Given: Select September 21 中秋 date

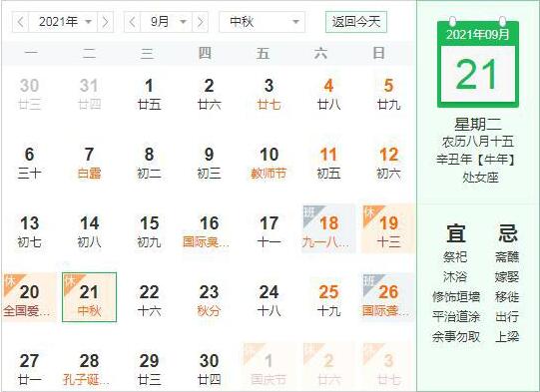Looking at the screenshot, I should (x=89, y=297).
